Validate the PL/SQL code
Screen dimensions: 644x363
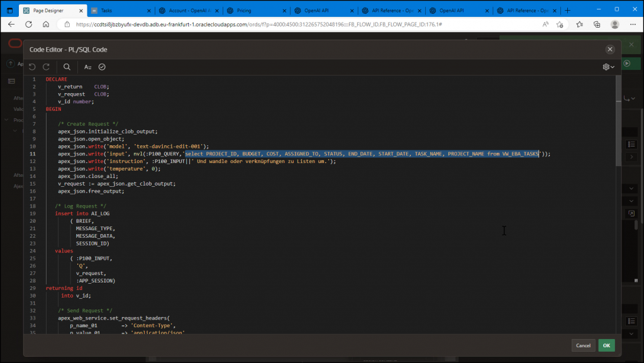[102, 67]
